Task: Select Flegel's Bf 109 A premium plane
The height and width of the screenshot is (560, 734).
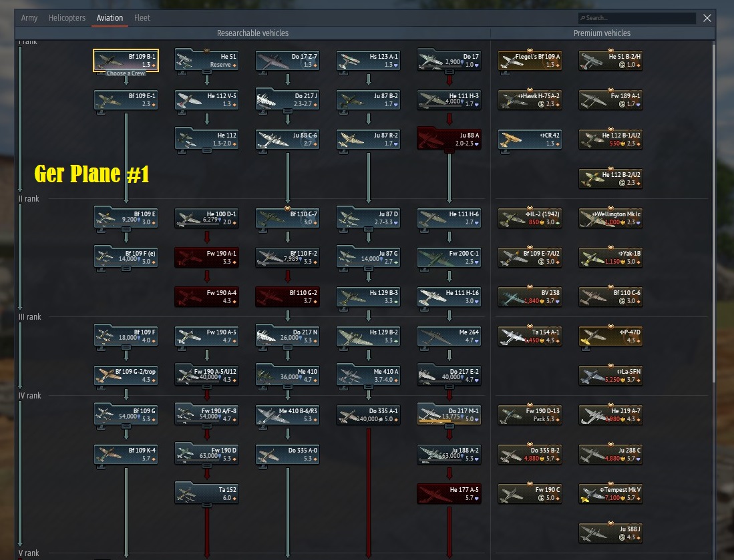Action: tap(530, 60)
